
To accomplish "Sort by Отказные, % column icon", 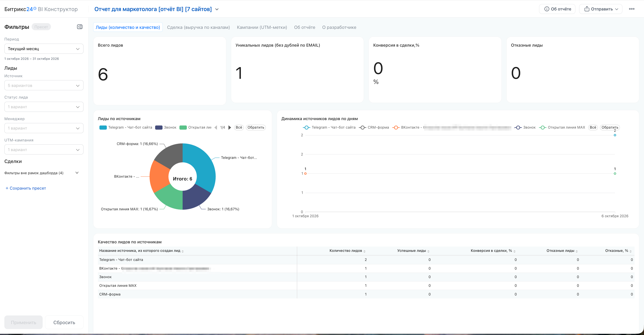I will [x=631, y=251].
